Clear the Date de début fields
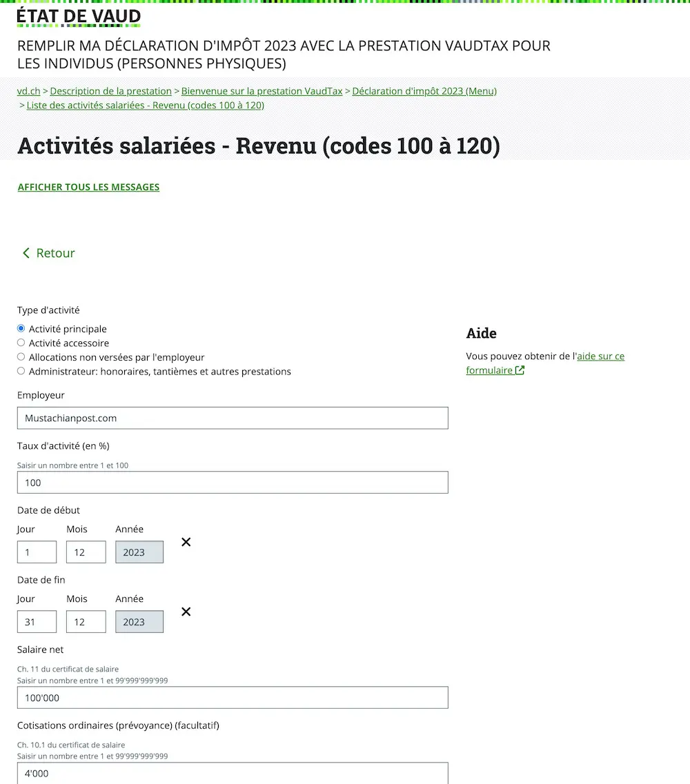This screenshot has width=690, height=784. tap(186, 542)
